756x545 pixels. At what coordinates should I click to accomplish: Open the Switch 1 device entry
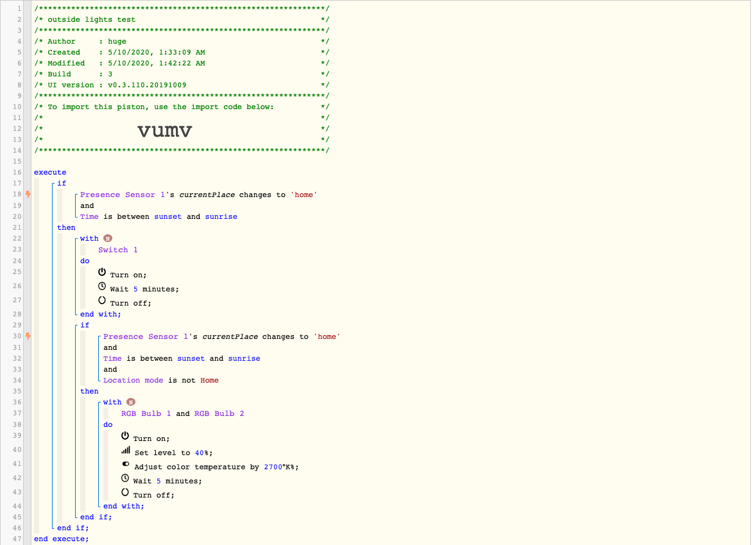tap(117, 250)
